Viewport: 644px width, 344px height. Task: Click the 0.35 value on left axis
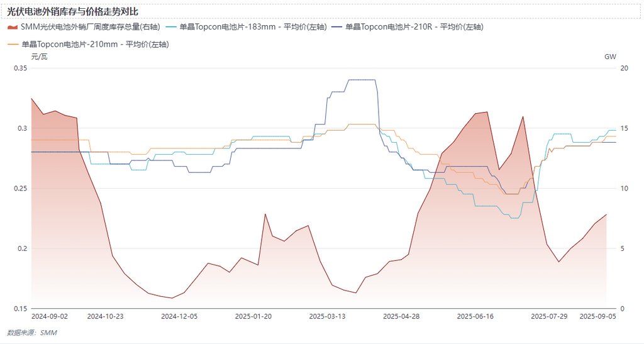[20, 68]
